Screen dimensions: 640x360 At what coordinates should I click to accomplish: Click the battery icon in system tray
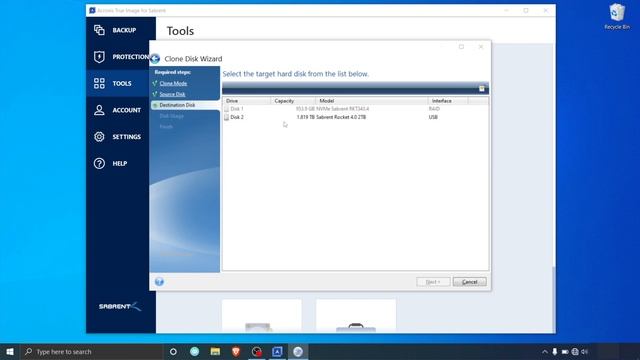point(564,351)
